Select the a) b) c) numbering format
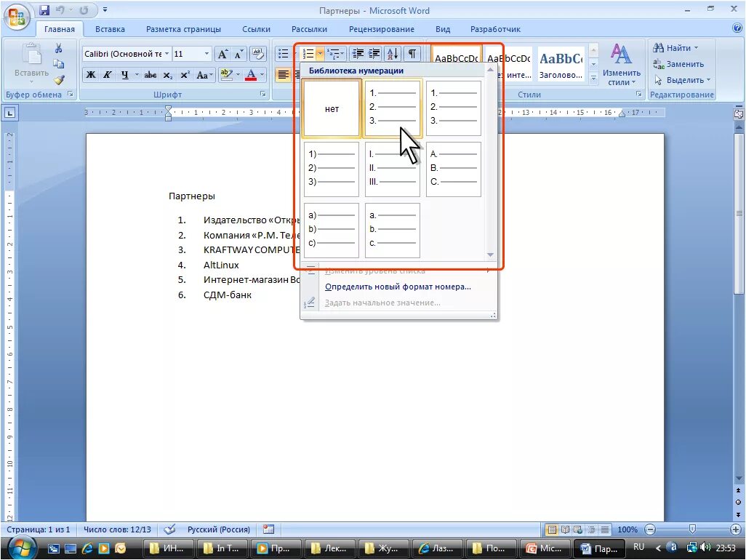Viewport: 746px width, 560px height. click(332, 231)
